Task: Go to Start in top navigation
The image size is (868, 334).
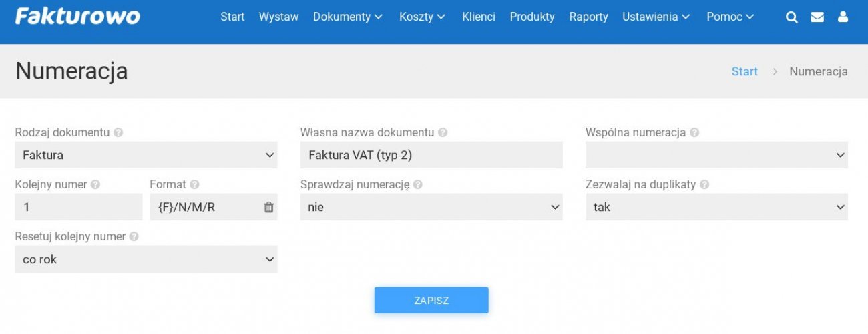Action: tap(232, 17)
